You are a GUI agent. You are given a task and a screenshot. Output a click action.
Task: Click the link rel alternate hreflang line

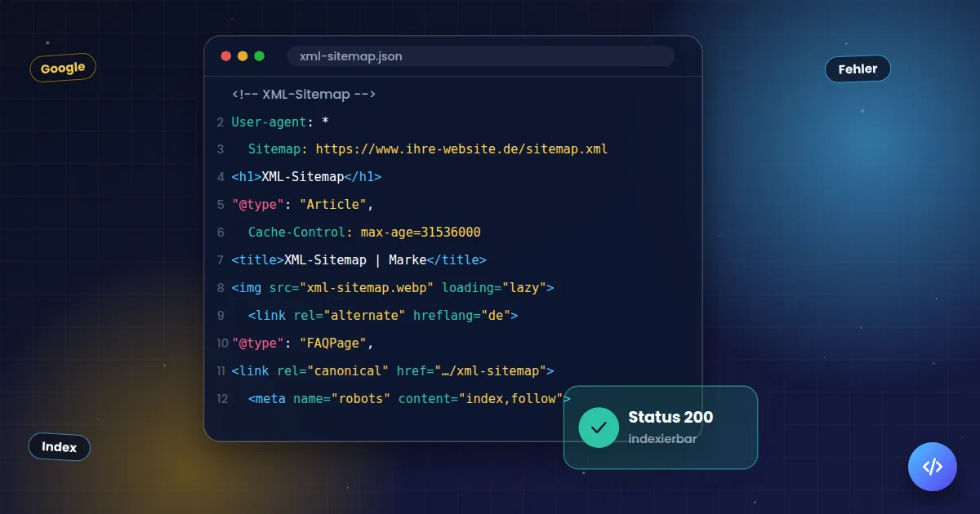[x=383, y=316]
